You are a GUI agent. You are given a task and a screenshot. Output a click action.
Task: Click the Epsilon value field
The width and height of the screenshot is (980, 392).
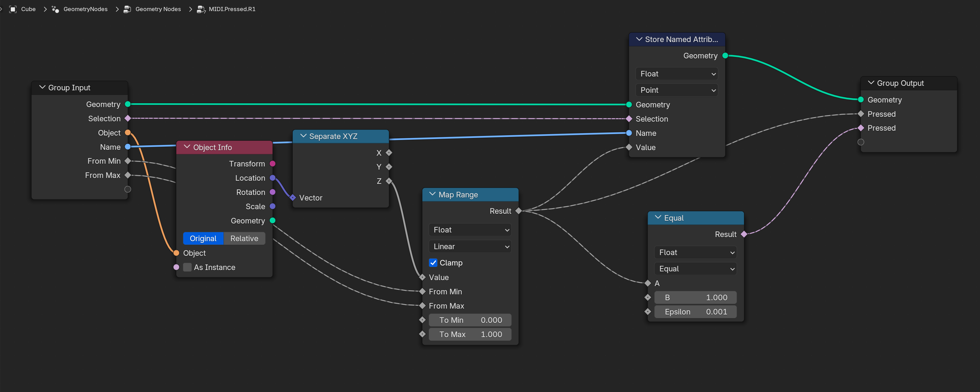coord(695,312)
